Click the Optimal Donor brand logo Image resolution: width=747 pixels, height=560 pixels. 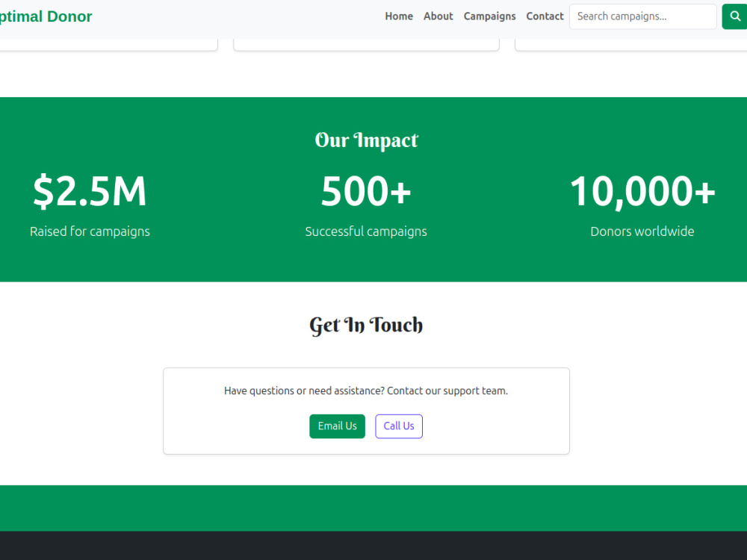pos(46,16)
